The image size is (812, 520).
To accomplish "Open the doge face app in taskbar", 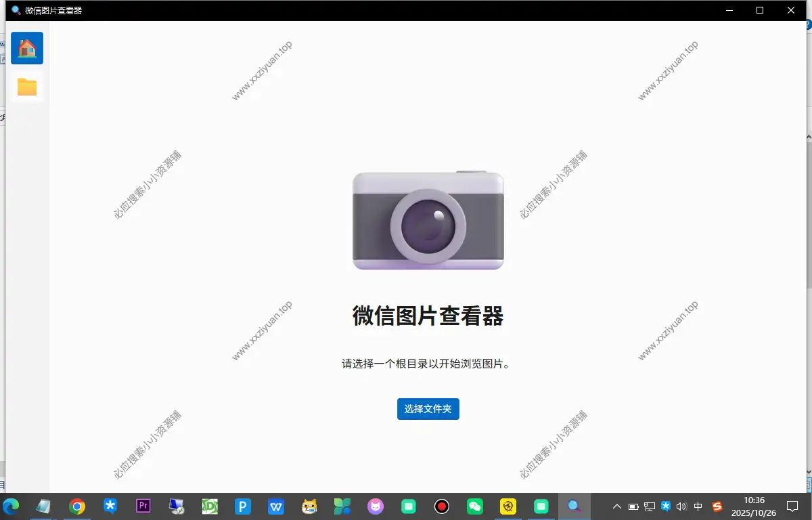I will point(309,506).
